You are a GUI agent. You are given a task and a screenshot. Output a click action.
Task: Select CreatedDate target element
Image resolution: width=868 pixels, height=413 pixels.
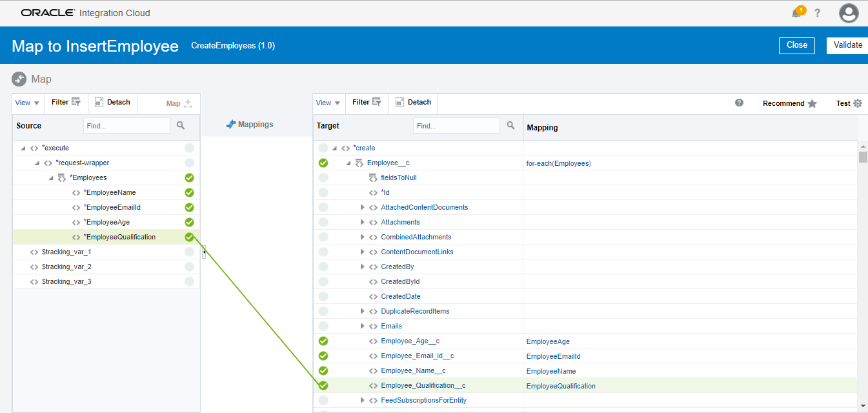pyautogui.click(x=401, y=296)
